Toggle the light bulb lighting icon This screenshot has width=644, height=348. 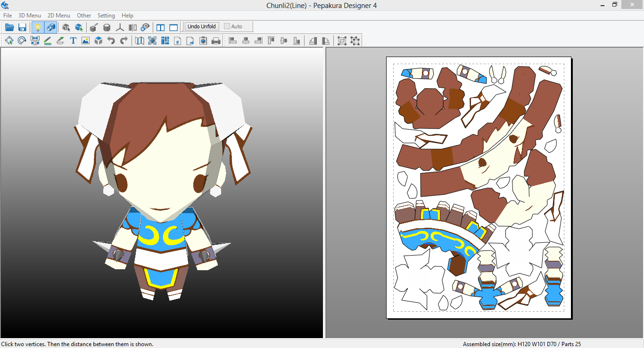click(38, 27)
